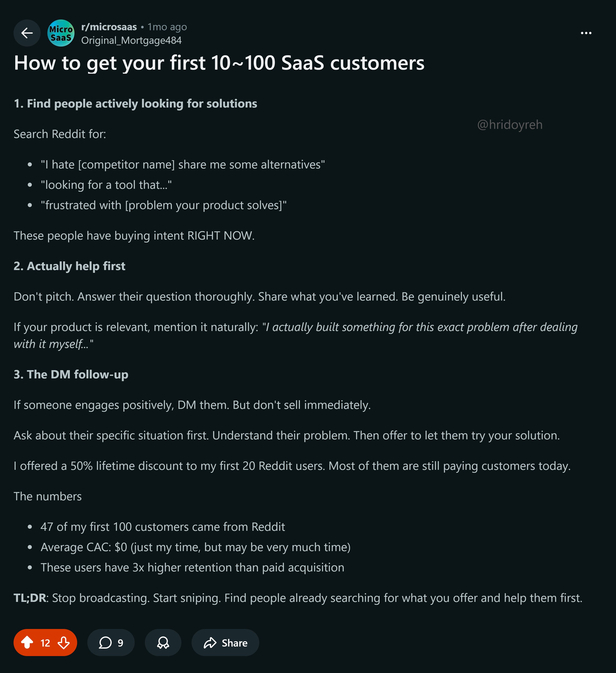Click heading "2. Actually help first"

[x=69, y=266]
